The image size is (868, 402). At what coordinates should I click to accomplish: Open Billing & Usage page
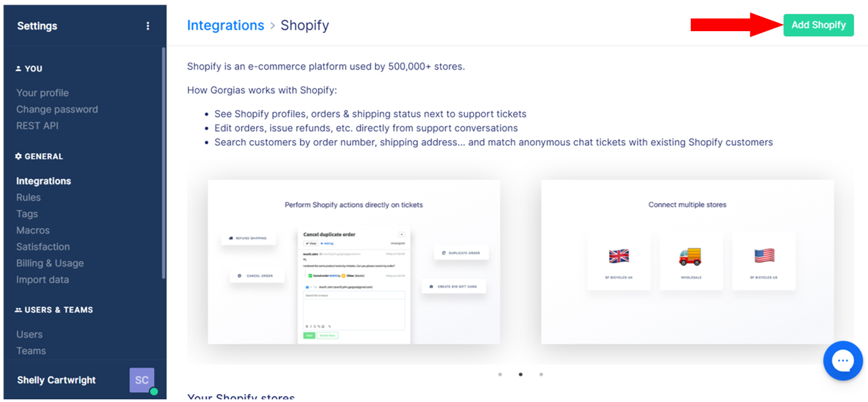(50, 263)
